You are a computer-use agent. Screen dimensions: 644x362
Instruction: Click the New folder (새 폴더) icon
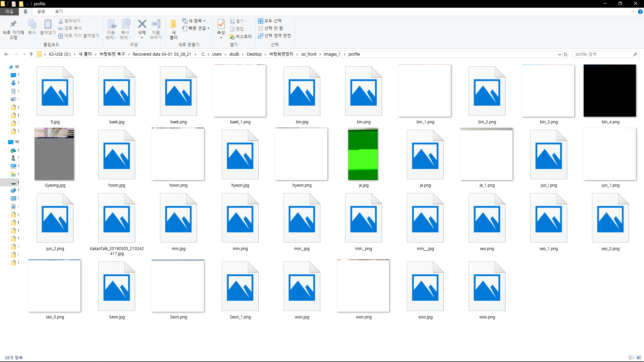pyautogui.click(x=173, y=24)
